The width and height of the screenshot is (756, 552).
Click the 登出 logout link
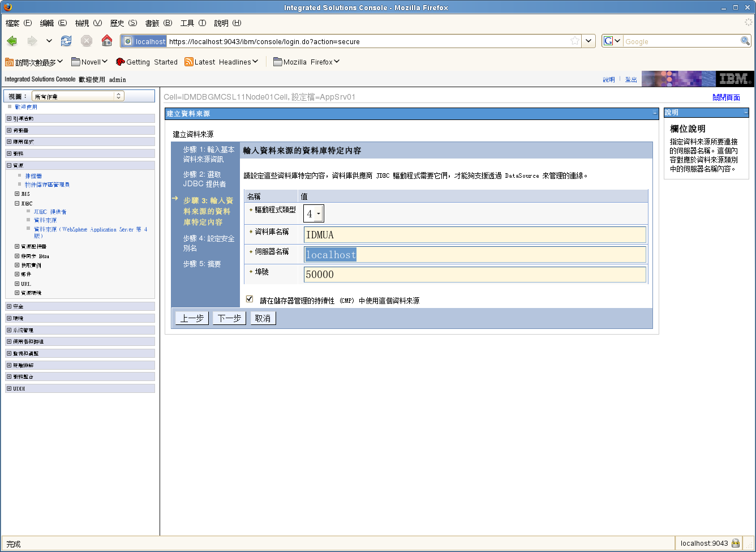(x=631, y=80)
